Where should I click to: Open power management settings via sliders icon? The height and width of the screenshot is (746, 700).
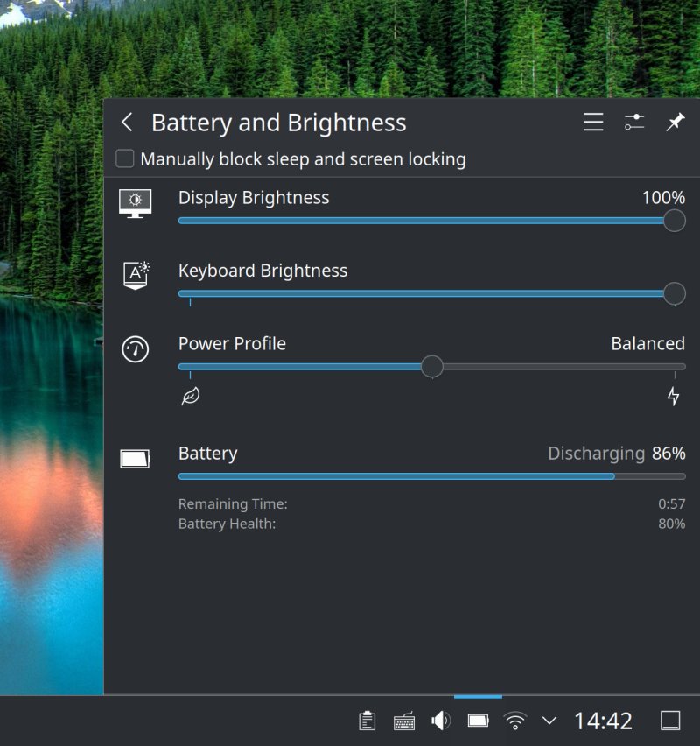(634, 123)
